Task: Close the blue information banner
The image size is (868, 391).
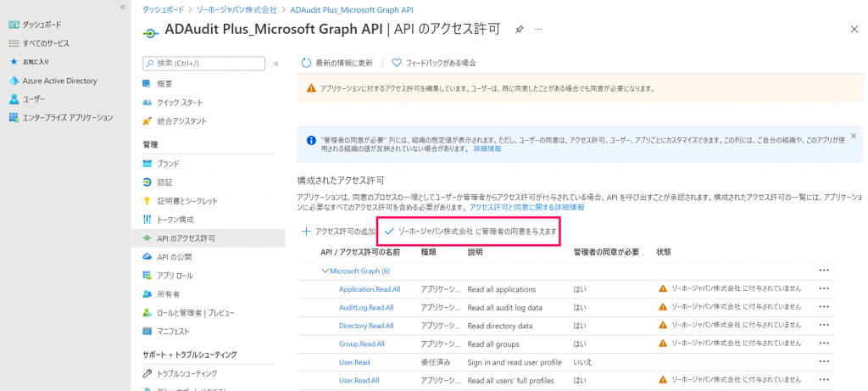Action: (x=854, y=136)
